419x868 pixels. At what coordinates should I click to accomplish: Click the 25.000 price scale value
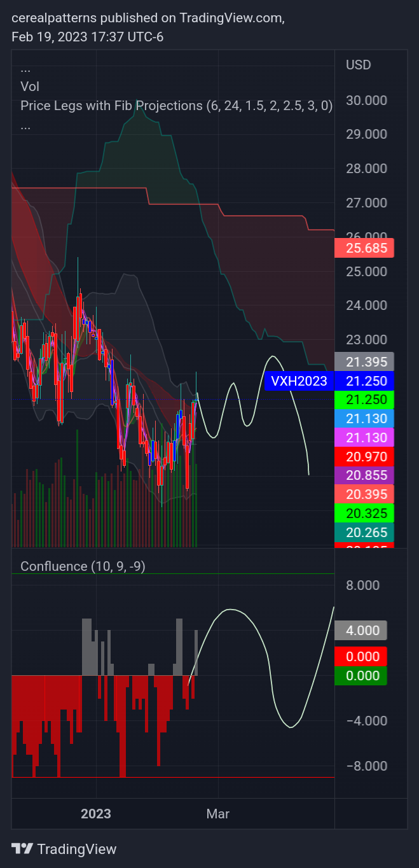click(367, 271)
